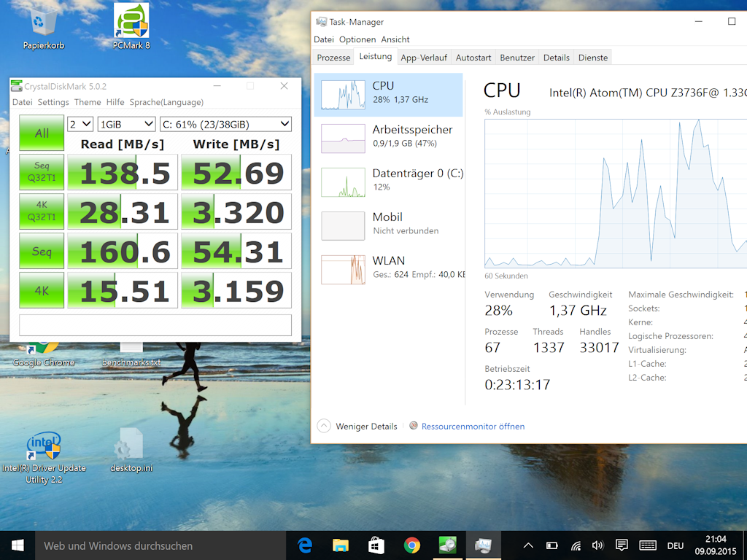Image resolution: width=747 pixels, height=560 pixels.
Task: Click the 4K write result 3.159
Action: [x=236, y=290]
